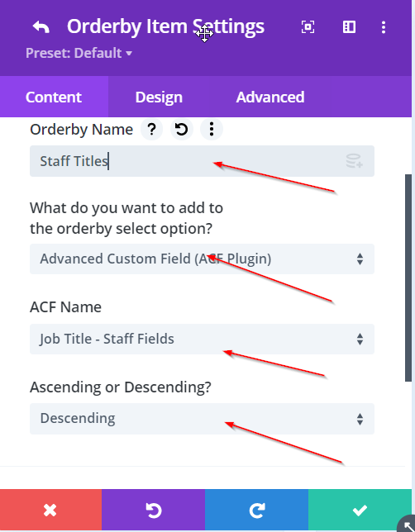Image resolution: width=415 pixels, height=532 pixels.
Task: Toggle the sidebar snap layout icon
Action: 349,26
